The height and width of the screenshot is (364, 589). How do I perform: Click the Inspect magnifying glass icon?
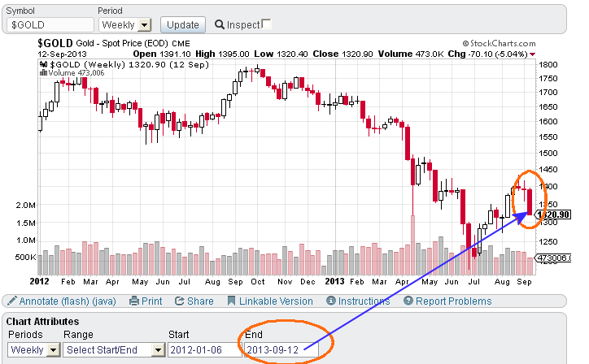[220, 24]
